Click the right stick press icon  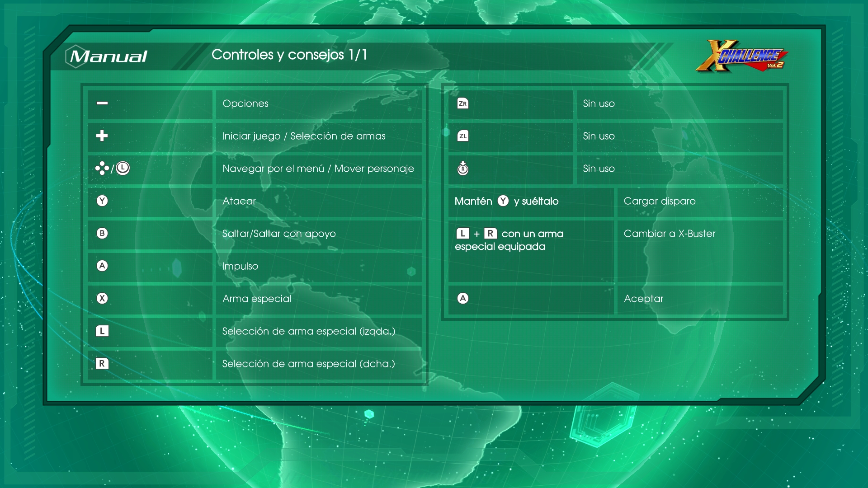pyautogui.click(x=462, y=168)
